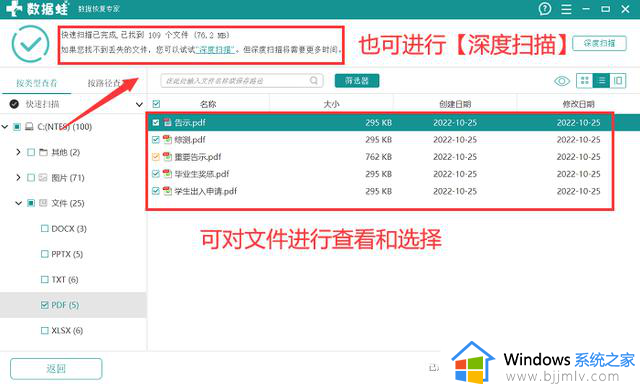Uncheck the 毕业生奖惩.pdf checkbox
Screen dimensions: 640x390
pos(156,174)
